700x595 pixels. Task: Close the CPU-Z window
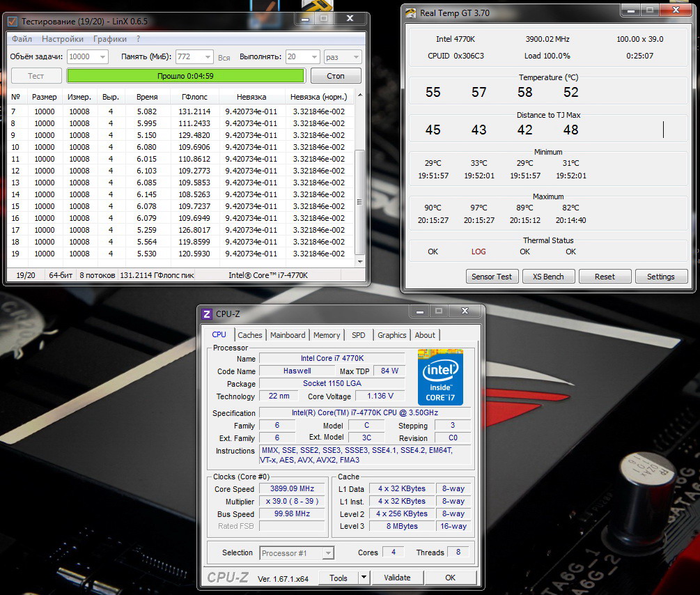[465, 311]
